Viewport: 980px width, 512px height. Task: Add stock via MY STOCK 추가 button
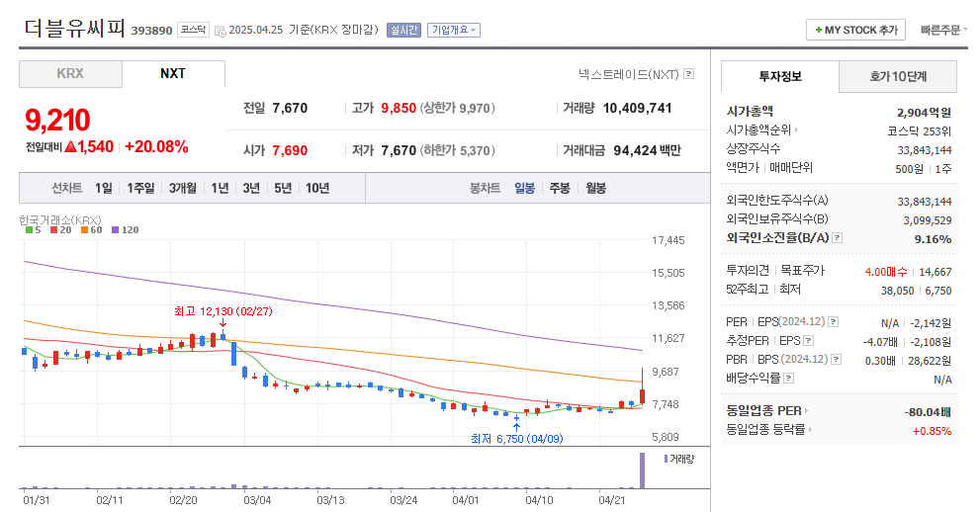point(855,30)
